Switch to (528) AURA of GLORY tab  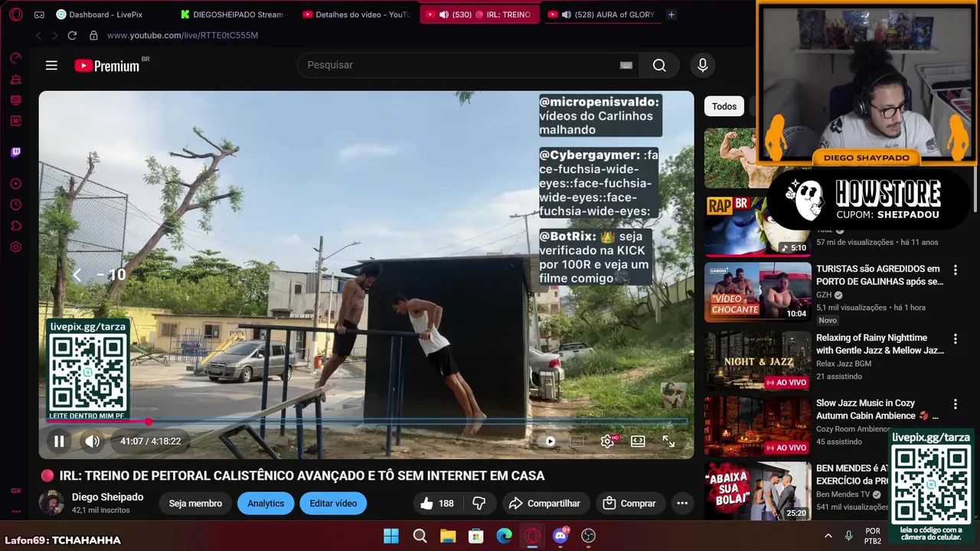coord(602,15)
